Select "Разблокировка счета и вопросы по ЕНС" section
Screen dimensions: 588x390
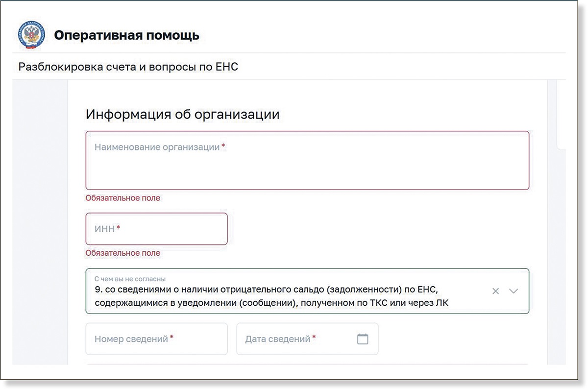pos(128,67)
